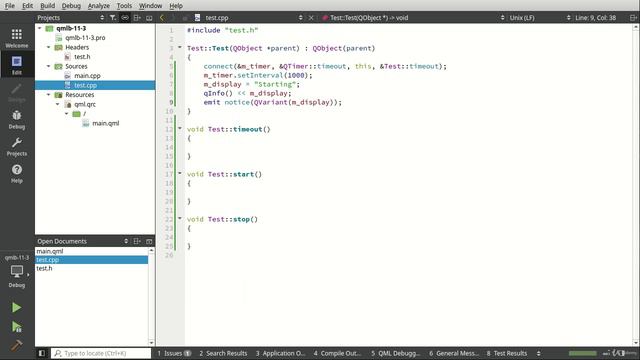This screenshot has height=360, width=640.
Task: Fold the Test::Test constructor code block
Action: click(180, 47)
